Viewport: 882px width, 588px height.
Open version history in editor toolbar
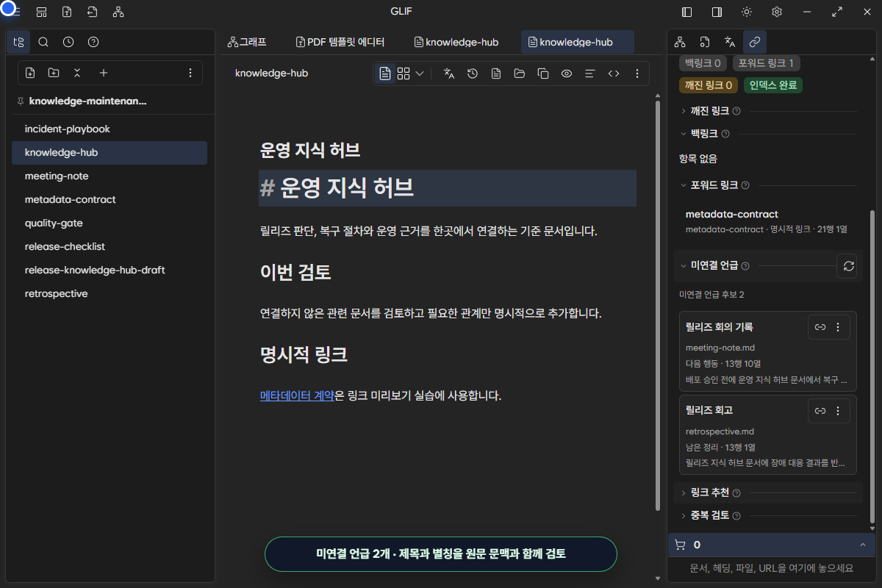473,73
